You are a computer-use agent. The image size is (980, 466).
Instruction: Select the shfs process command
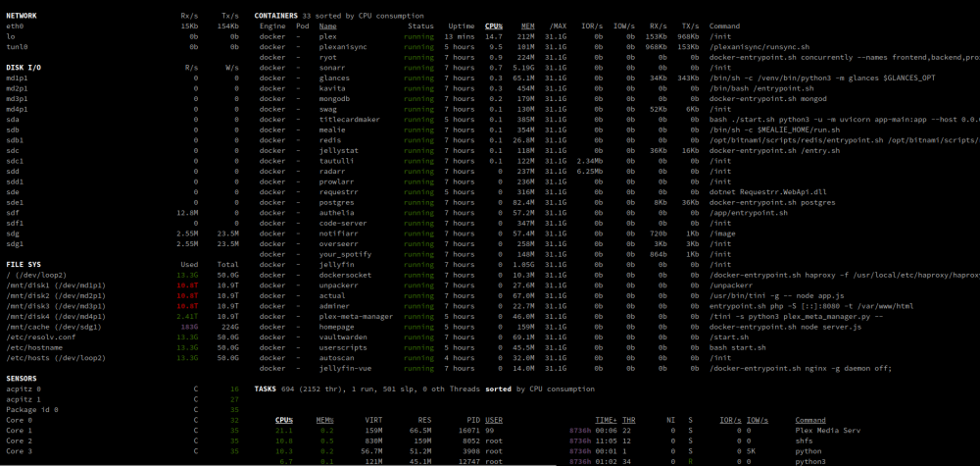(804, 440)
